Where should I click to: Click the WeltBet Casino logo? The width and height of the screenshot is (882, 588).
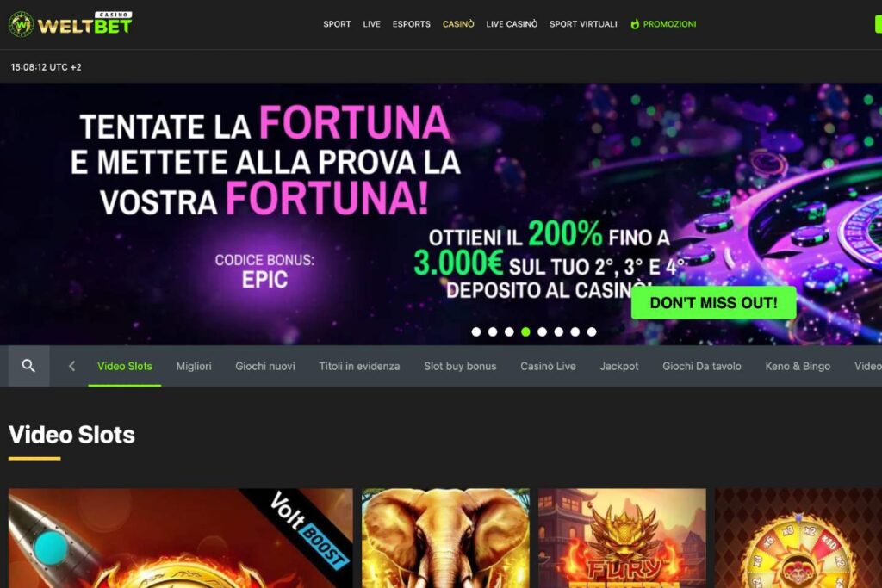[x=71, y=23]
